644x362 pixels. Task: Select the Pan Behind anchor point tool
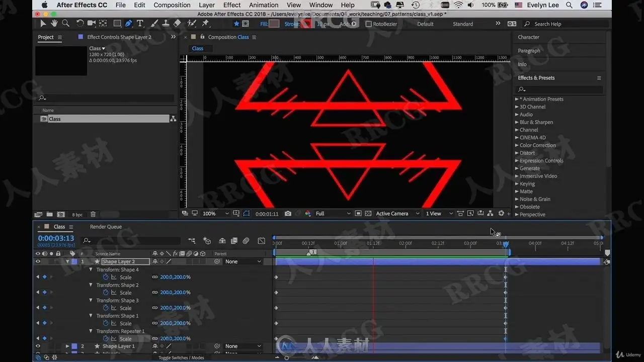(x=103, y=24)
